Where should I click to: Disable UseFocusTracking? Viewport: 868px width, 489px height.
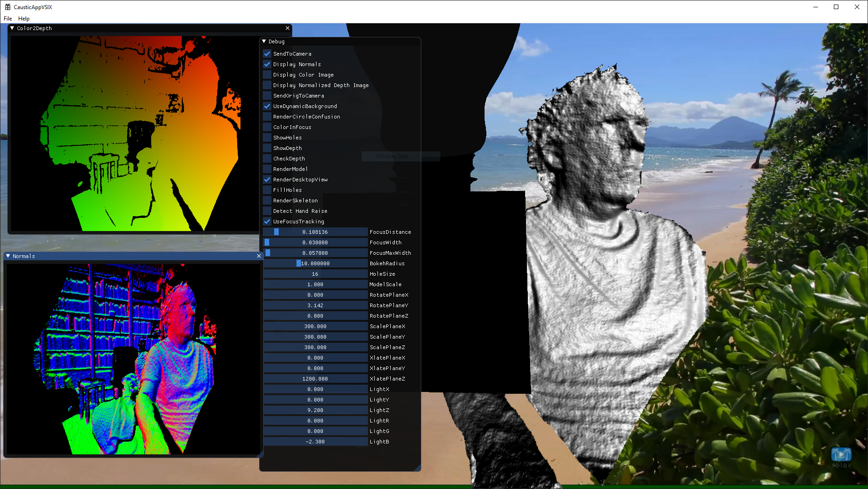[x=267, y=221]
